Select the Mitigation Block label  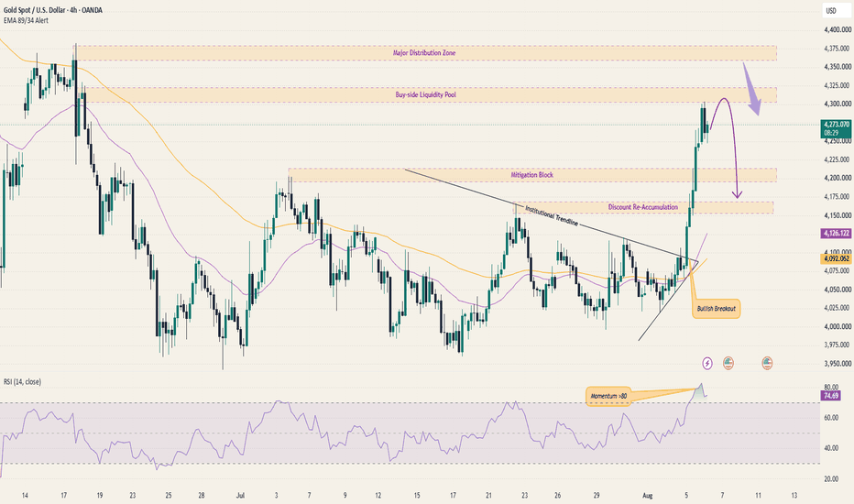tap(531, 175)
